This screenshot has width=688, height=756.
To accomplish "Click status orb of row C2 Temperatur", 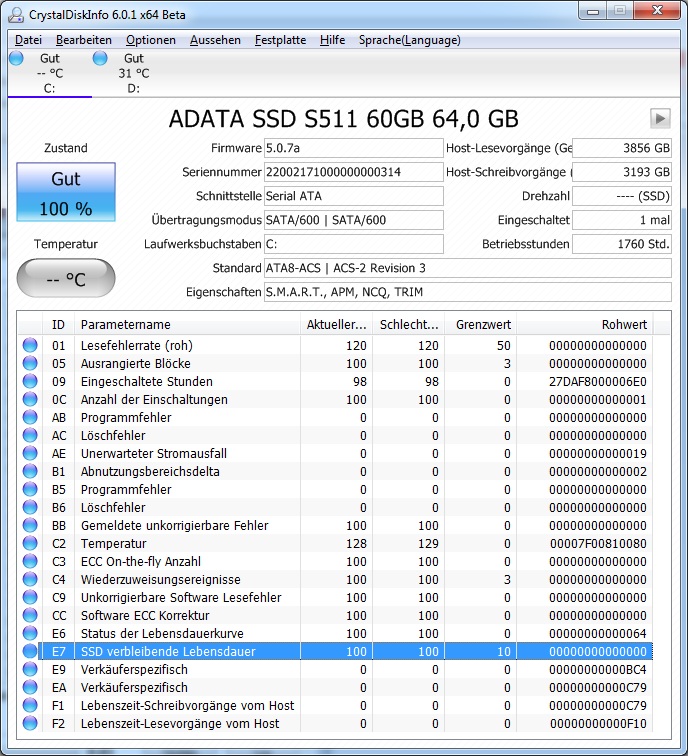I will click(x=30, y=543).
